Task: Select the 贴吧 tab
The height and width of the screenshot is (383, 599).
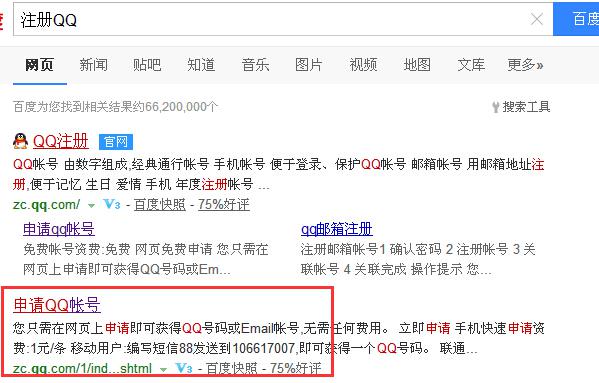Action: pyautogui.click(x=147, y=65)
